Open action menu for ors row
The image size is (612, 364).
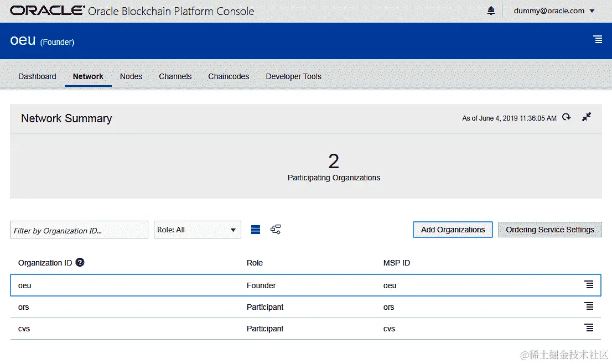click(x=589, y=306)
